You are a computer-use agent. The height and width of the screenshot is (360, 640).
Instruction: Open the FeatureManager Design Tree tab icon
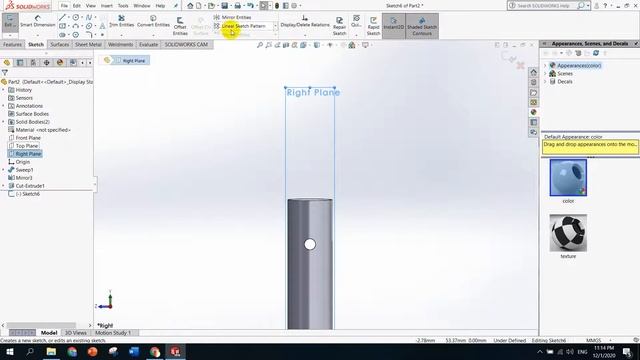click(x=7, y=62)
